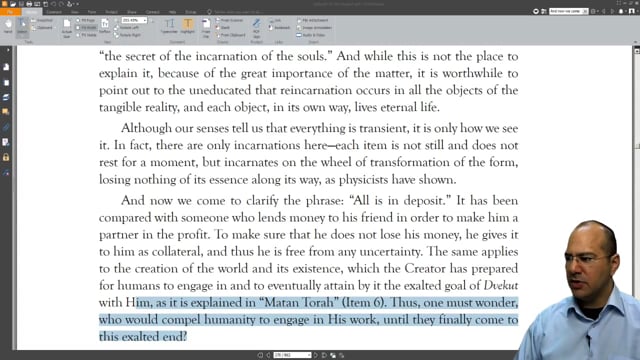Switch to the View tab

coord(75,12)
